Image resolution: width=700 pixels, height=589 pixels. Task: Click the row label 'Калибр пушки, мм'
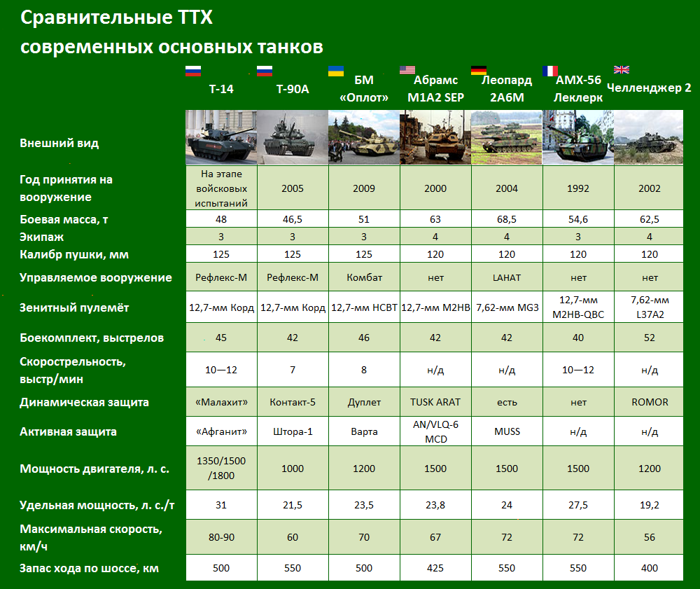click(x=74, y=254)
